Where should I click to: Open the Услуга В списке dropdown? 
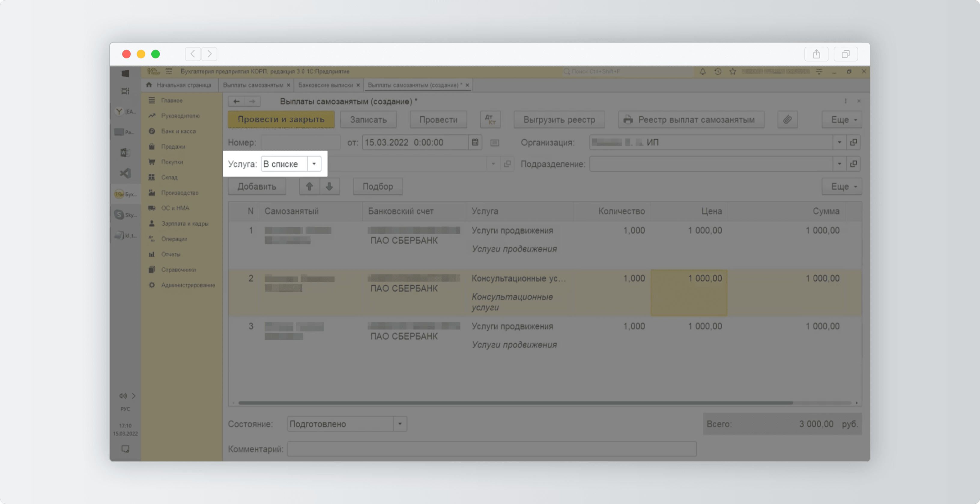(x=314, y=164)
